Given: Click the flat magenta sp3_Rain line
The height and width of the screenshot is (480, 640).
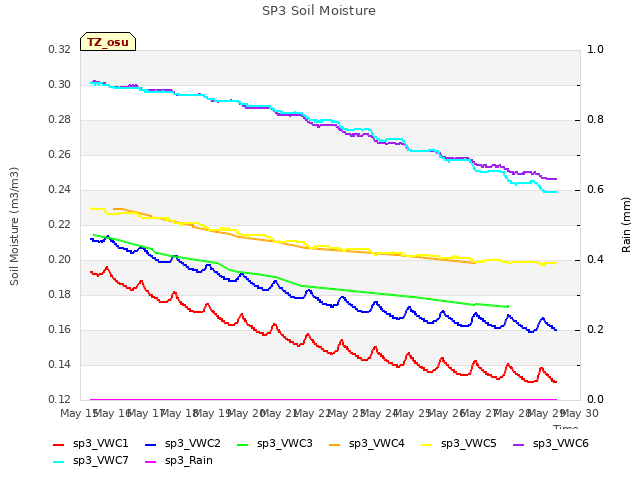Looking at the screenshot, I should click(x=323, y=399).
